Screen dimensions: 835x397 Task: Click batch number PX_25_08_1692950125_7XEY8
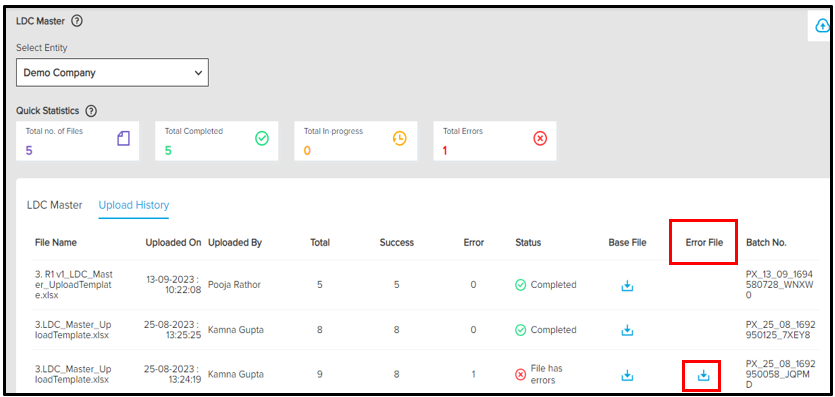point(779,330)
